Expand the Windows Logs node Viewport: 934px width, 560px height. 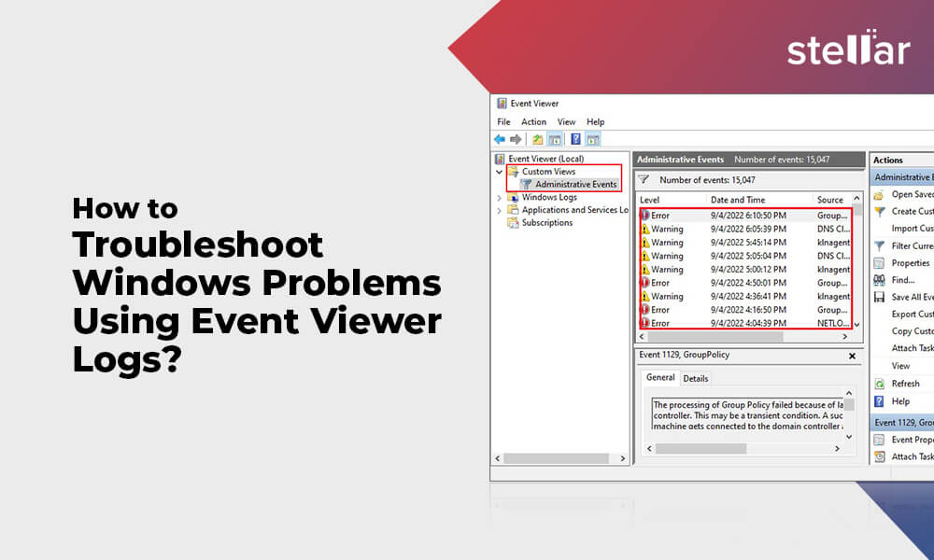498,197
